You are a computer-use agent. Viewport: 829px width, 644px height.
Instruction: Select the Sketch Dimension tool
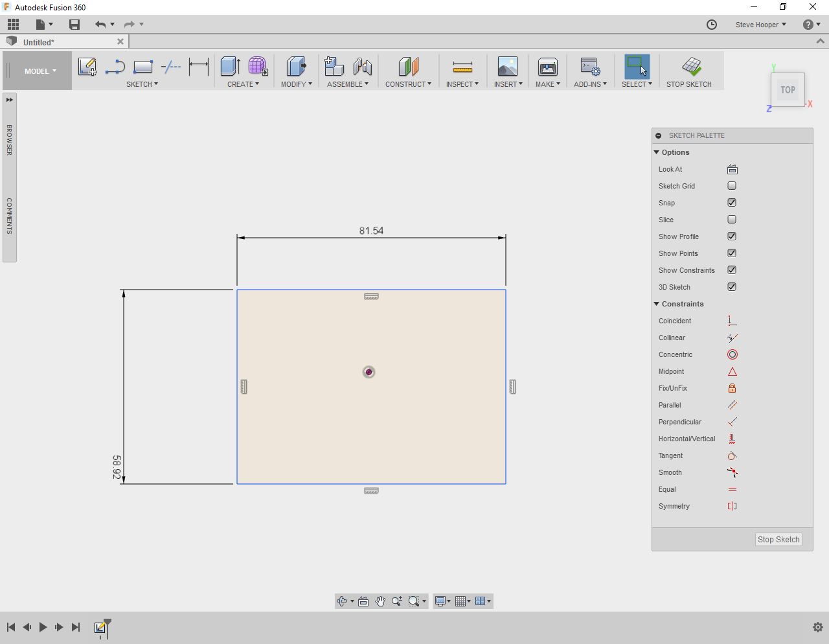[x=199, y=66]
